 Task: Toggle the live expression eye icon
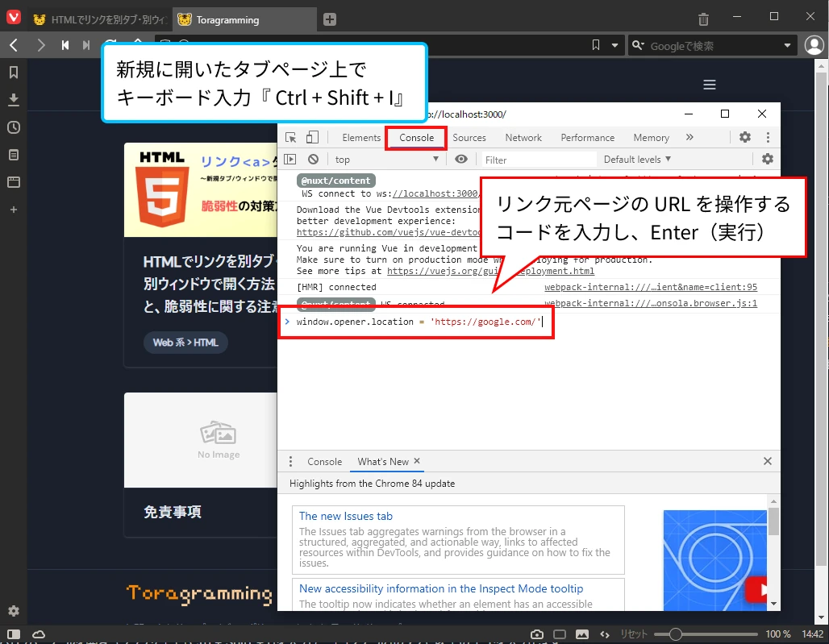click(x=461, y=159)
